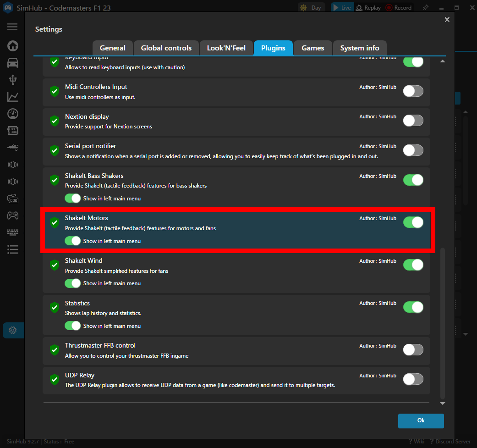
Task: Enable the UDP Relay plugin
Action: click(413, 379)
